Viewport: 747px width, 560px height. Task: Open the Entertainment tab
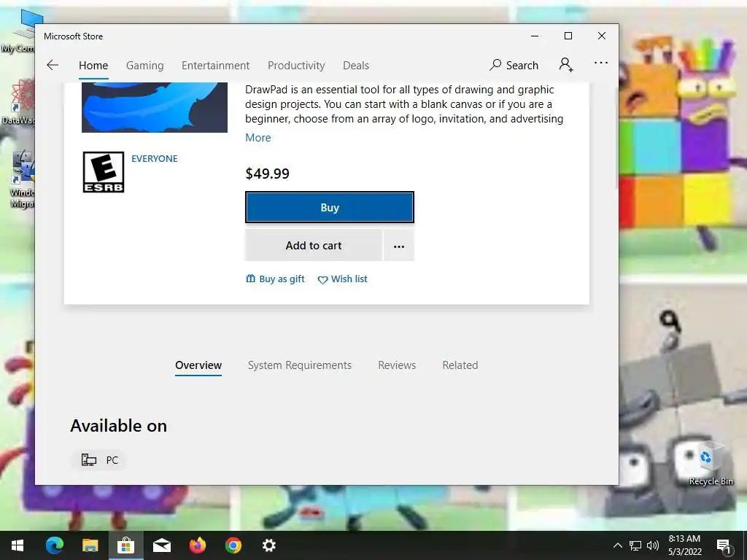point(215,65)
